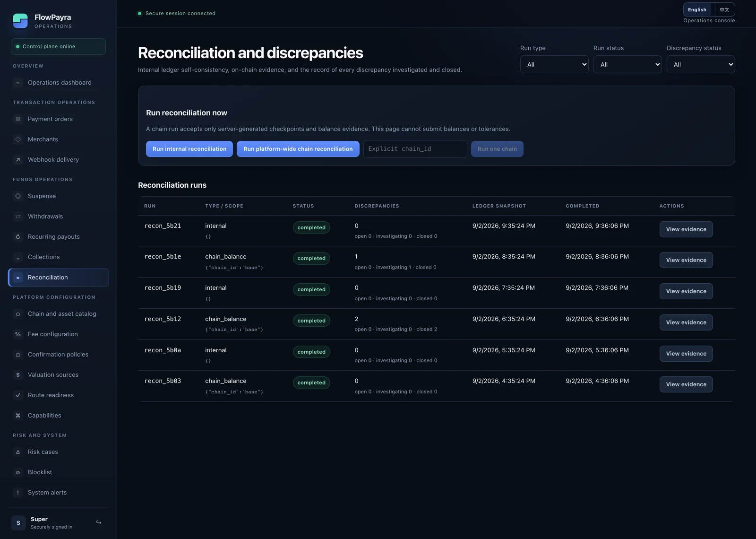Screen dimensions: 756x539
Task: Click the Confirmation policies icon
Action: (x=18, y=355)
